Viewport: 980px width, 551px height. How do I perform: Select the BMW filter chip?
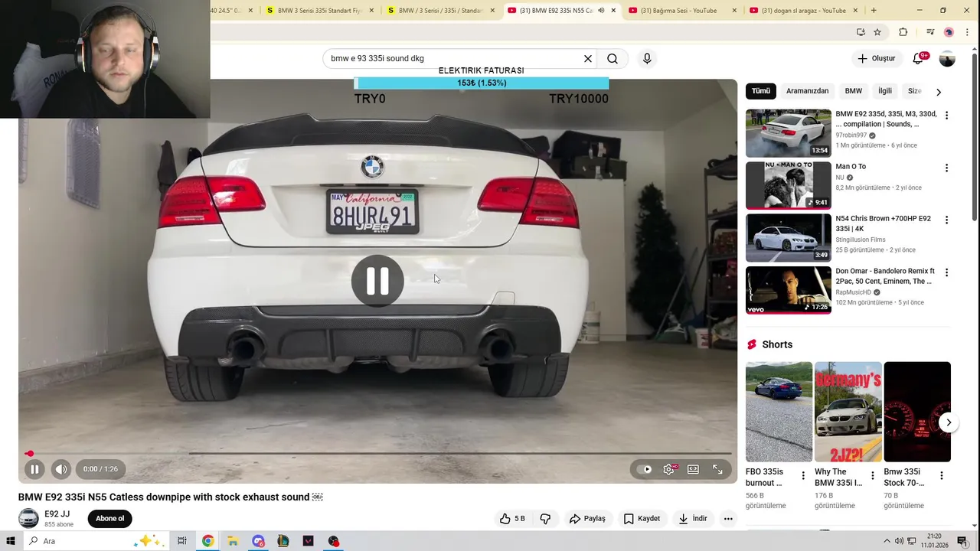[854, 91]
